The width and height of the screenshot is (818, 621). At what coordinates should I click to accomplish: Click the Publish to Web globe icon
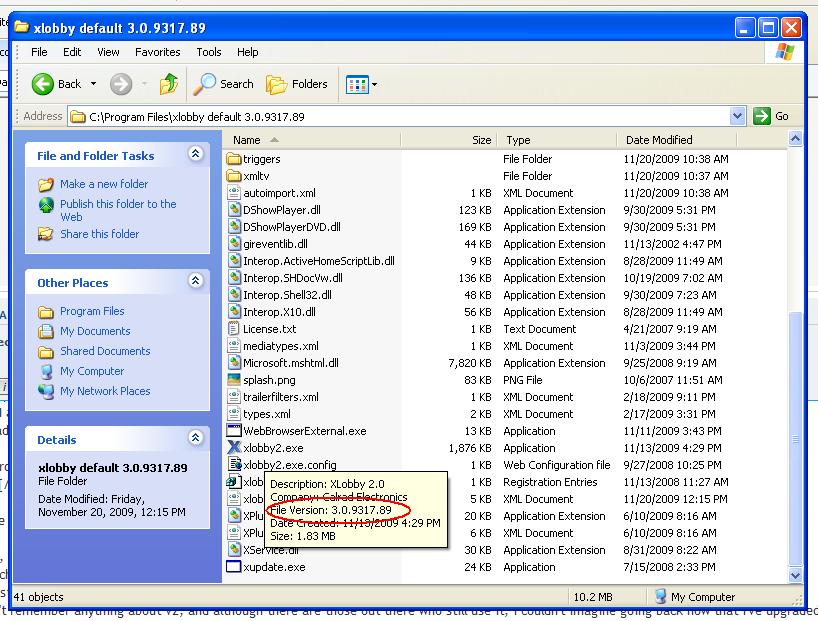pyautogui.click(x=46, y=205)
